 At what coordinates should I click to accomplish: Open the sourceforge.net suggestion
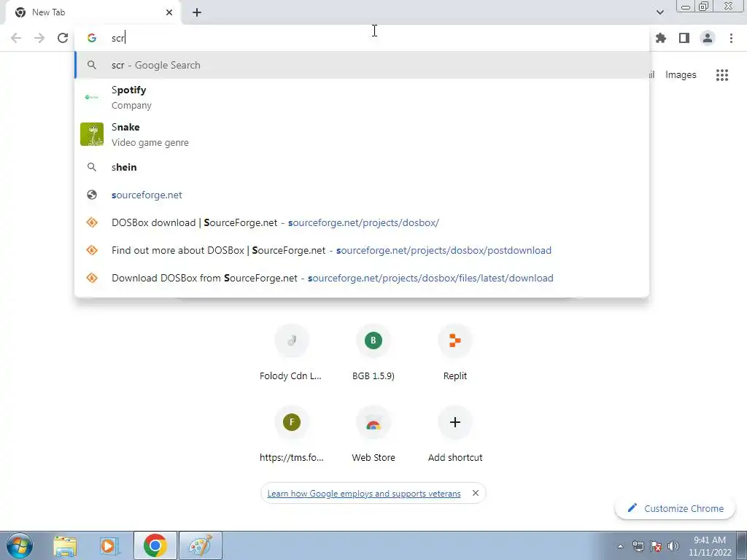pos(362,195)
